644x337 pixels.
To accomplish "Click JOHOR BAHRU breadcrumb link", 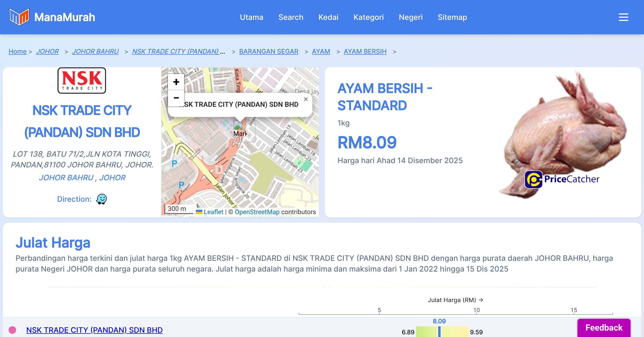I will [x=95, y=51].
